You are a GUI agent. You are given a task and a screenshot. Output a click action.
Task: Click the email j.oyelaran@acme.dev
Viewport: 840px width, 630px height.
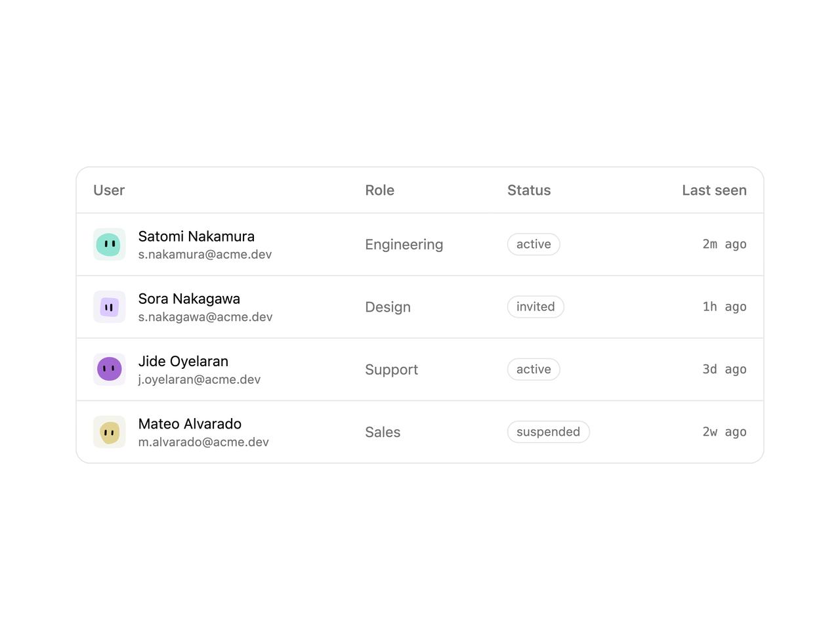tap(199, 379)
